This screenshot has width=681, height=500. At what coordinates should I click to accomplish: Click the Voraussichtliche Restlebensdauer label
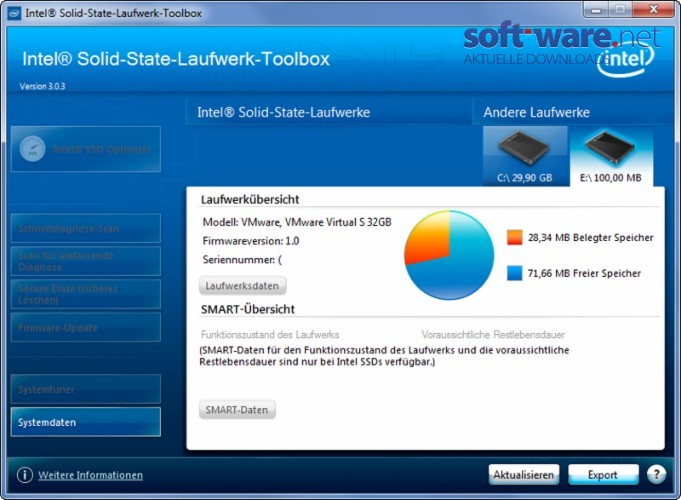(x=493, y=334)
